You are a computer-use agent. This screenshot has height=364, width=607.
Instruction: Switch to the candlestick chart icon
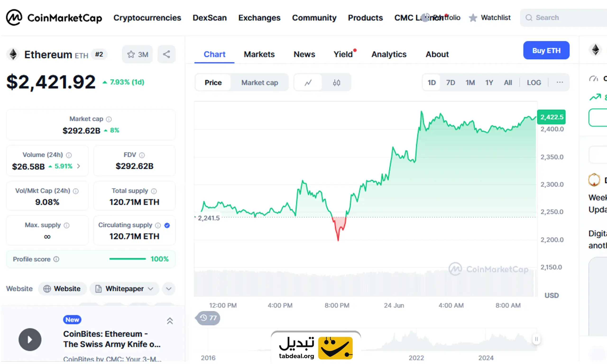point(336,83)
